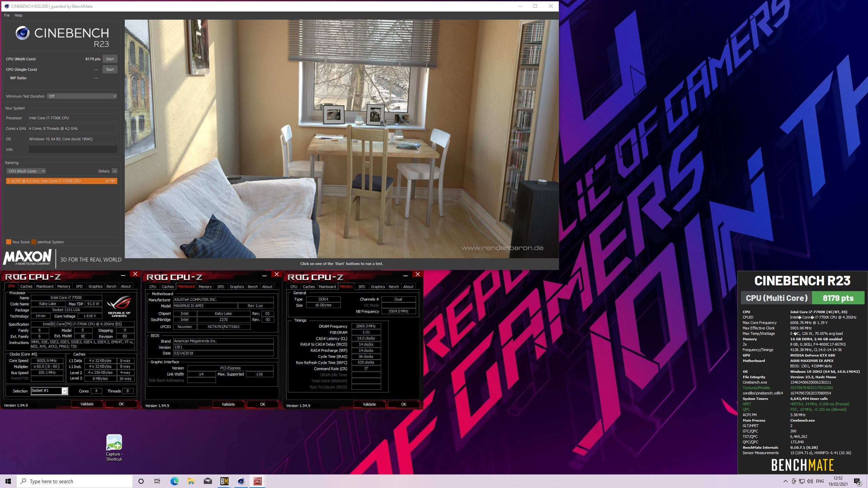Open SPD tab in Memory CPU-Z window
Image resolution: width=868 pixels, height=488 pixels.
pyautogui.click(x=362, y=287)
